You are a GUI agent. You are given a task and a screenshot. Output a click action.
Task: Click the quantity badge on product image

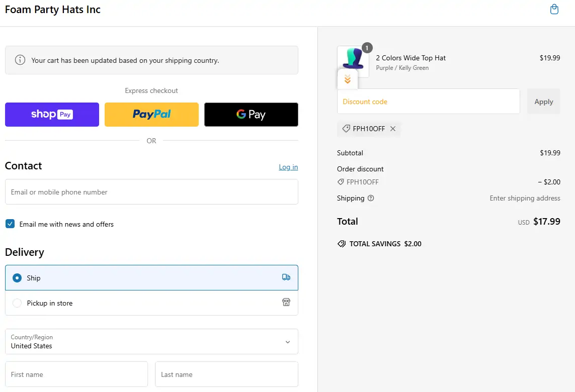pyautogui.click(x=367, y=48)
